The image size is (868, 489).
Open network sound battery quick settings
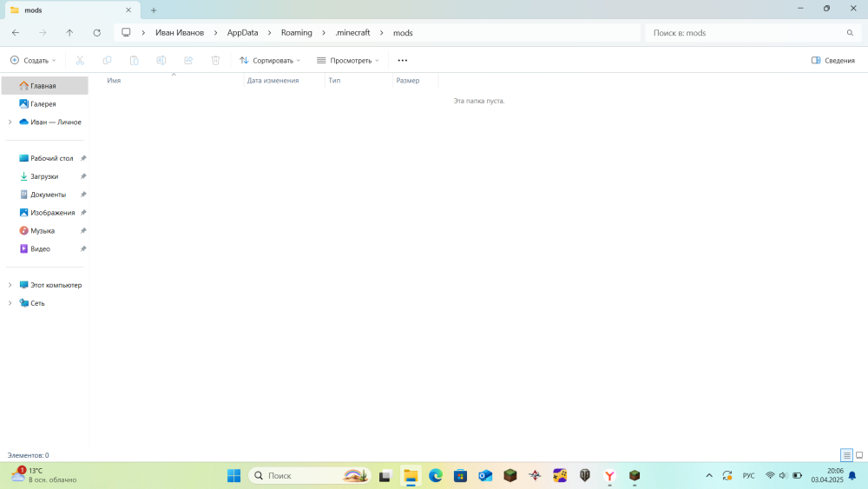pos(783,476)
